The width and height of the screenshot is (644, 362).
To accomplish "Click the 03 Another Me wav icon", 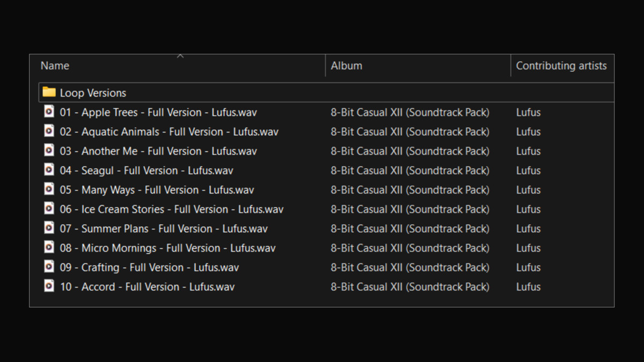I will (x=49, y=150).
